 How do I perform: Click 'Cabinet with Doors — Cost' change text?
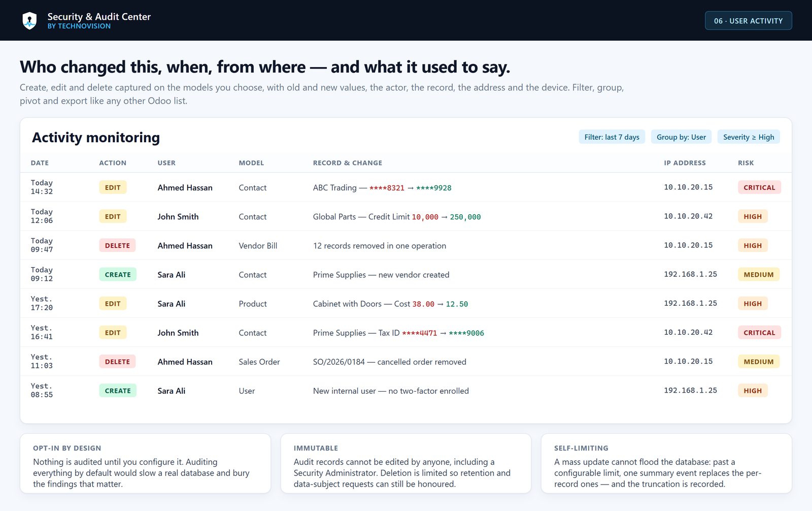click(x=390, y=304)
